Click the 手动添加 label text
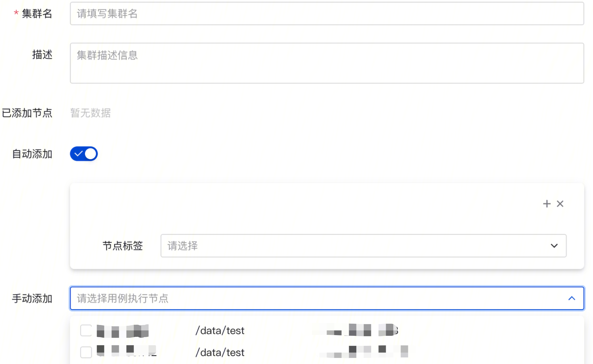Image resolution: width=593 pixels, height=364 pixels. [32, 298]
